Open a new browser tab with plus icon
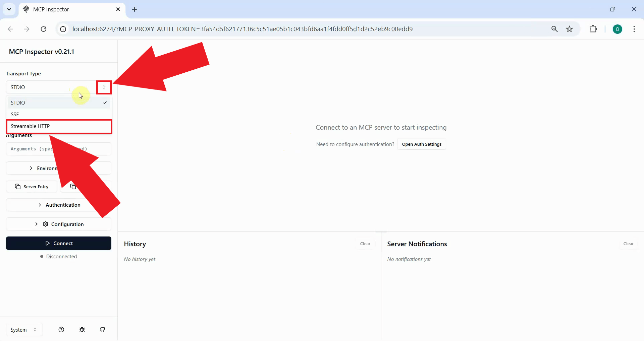 (x=135, y=9)
